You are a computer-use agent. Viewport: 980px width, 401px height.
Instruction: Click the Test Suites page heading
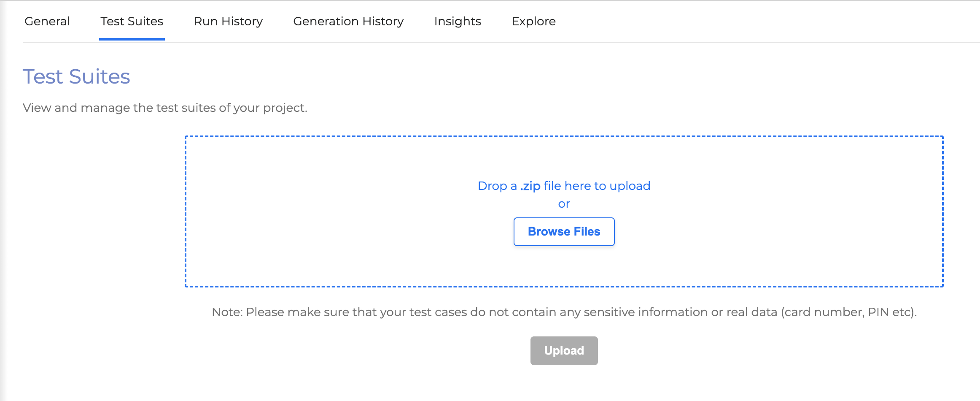(76, 76)
